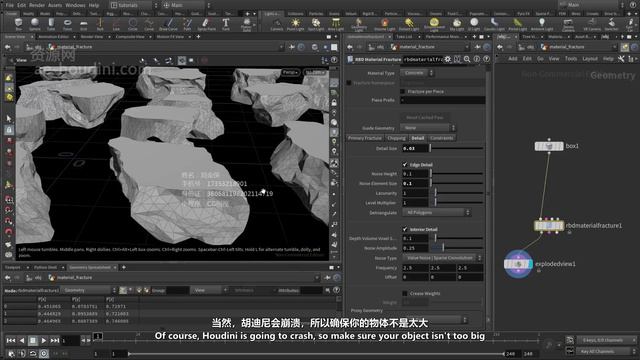The image size is (640, 360).
Task: Adjust the Noise Amplitude slider
Action: [457, 248]
